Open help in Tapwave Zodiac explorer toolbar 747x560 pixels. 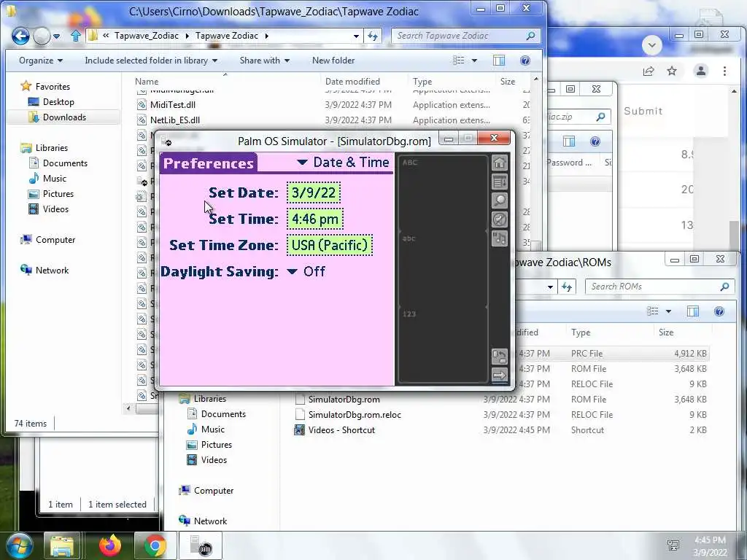525,61
